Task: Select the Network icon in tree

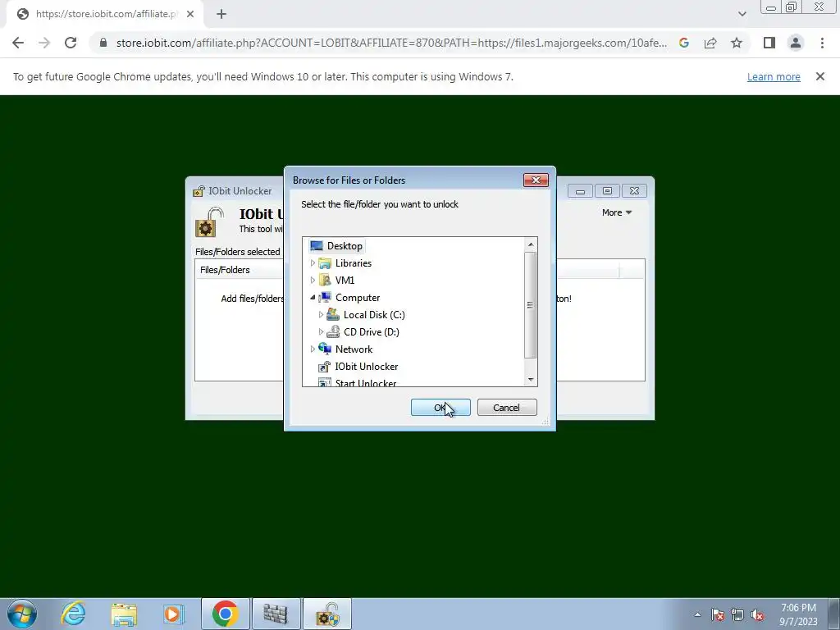Action: pyautogui.click(x=325, y=349)
